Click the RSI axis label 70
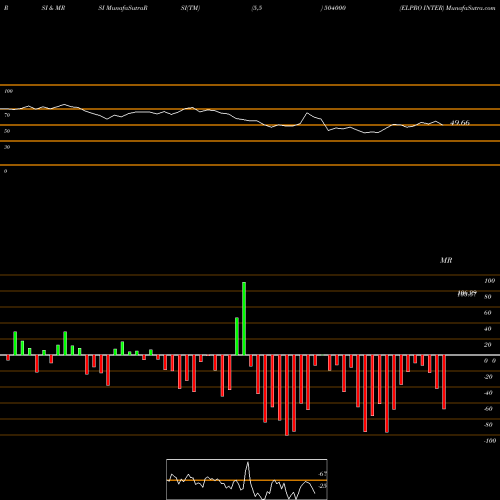The image size is (500, 500). point(7,115)
